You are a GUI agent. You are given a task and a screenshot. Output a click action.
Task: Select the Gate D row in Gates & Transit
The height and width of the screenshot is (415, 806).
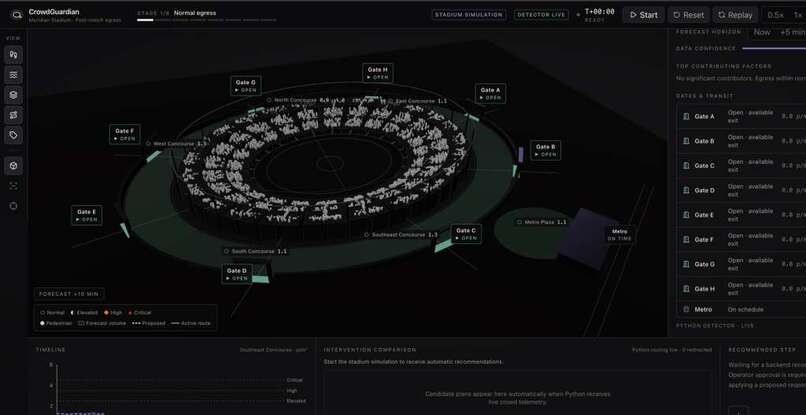pos(741,190)
